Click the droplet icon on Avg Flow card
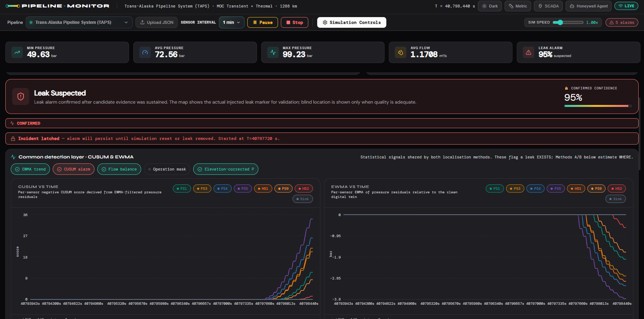Image resolution: width=644 pixels, height=319 pixels. click(x=401, y=52)
